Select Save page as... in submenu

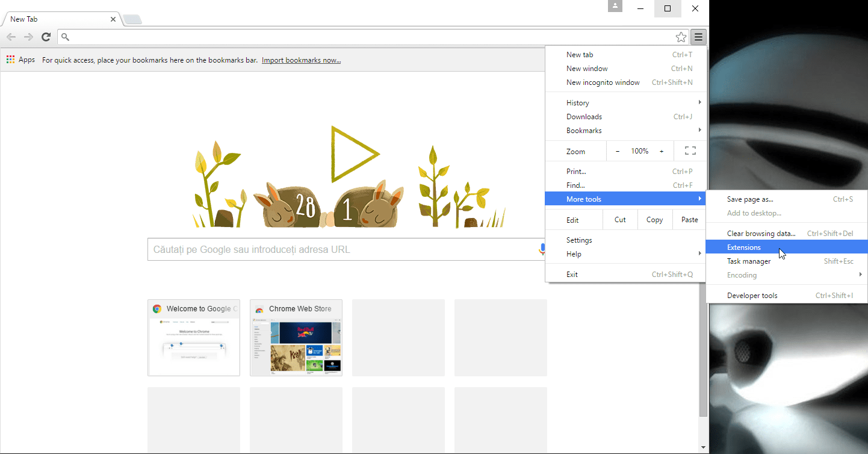click(787, 199)
